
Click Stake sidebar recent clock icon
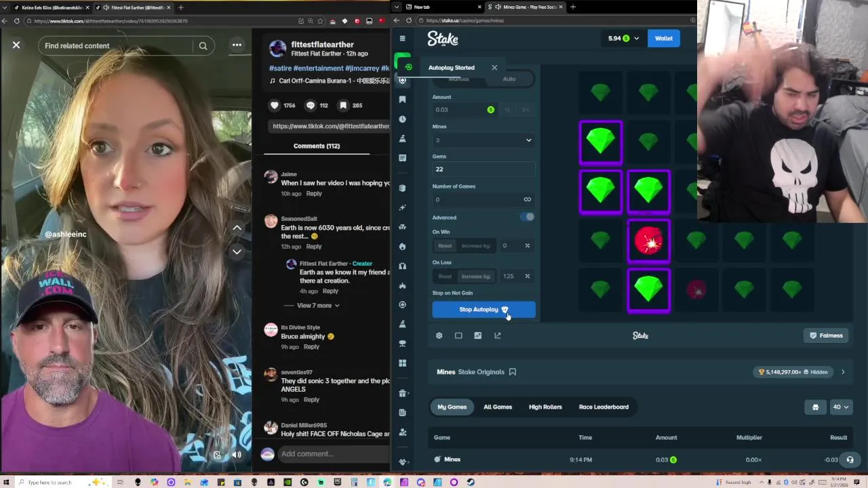pos(402,119)
